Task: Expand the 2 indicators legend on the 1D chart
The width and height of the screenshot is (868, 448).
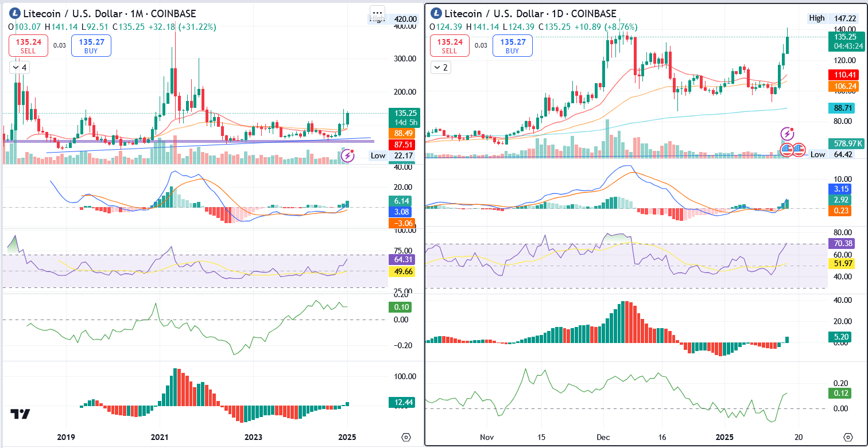Action: pos(441,68)
